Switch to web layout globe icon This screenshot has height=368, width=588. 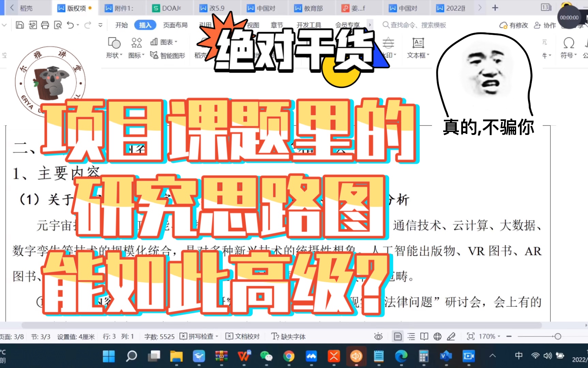click(437, 337)
